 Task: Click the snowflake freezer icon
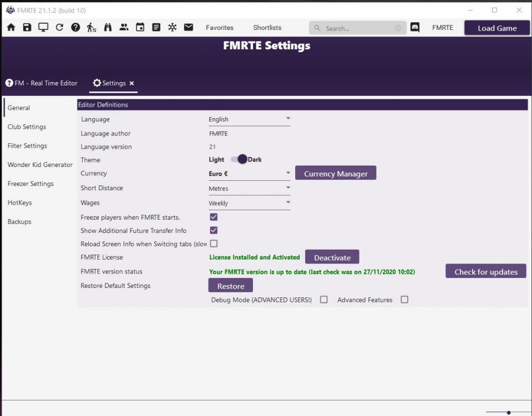[172, 28]
